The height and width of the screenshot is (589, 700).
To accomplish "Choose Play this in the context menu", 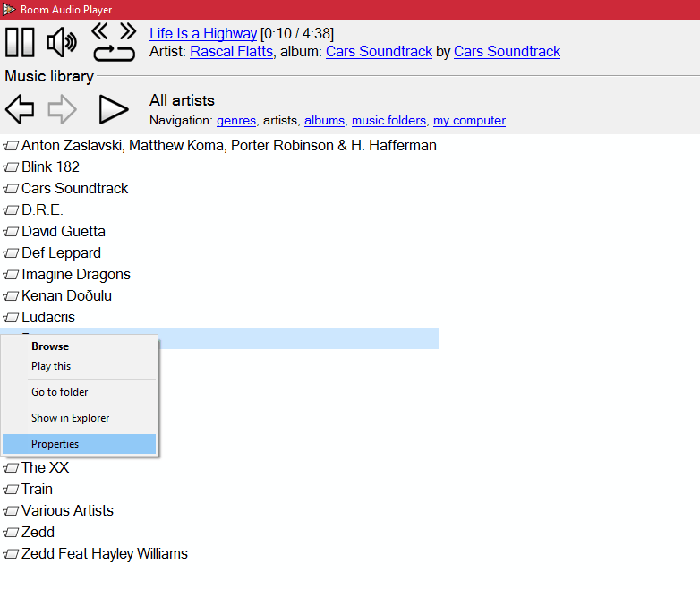I will (80, 366).
